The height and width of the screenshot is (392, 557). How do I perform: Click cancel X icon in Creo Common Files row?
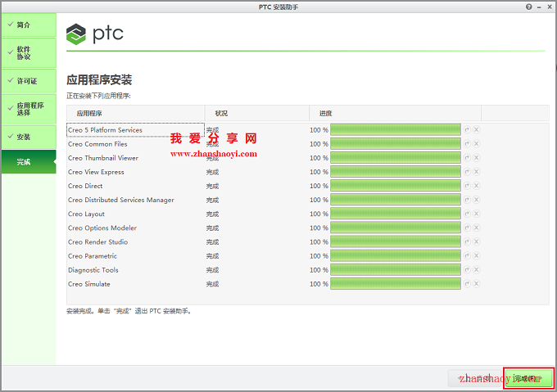click(x=477, y=144)
